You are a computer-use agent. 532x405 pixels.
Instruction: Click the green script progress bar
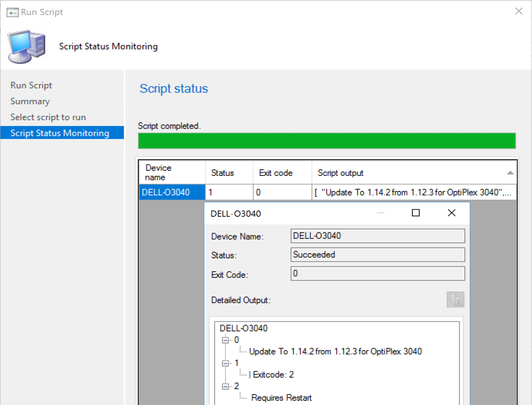pos(326,141)
